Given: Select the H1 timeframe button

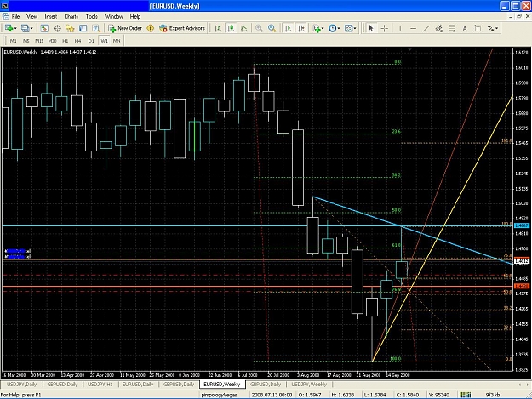Looking at the screenshot, I should (x=66, y=41).
